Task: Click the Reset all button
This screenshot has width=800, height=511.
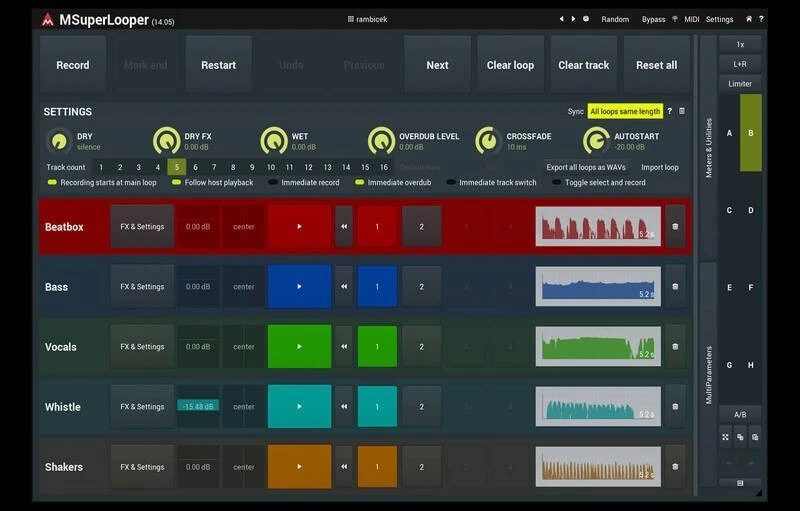Action: click(656, 65)
